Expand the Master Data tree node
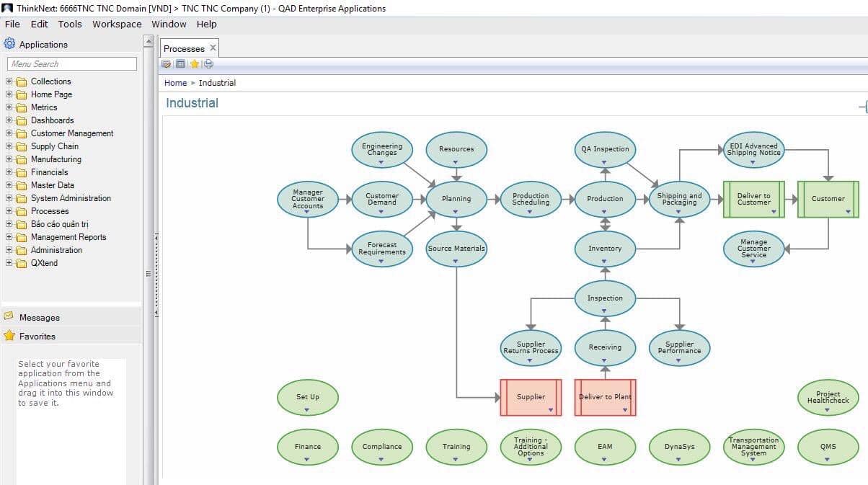868x485 pixels. tap(9, 185)
